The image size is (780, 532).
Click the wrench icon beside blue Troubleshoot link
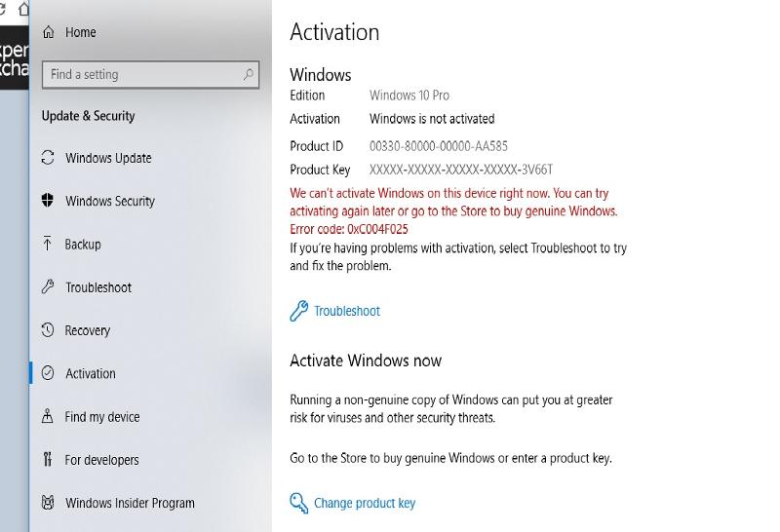coord(298,311)
